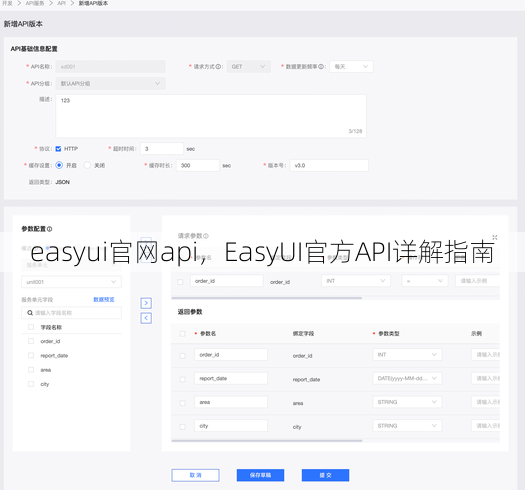Click the 开发 breadcrumb item
Viewport: 525px width, 490px height.
point(7,3)
